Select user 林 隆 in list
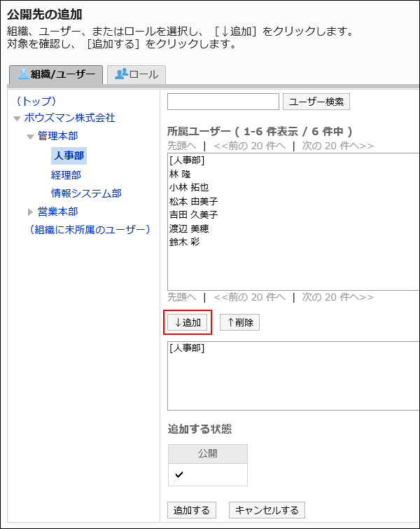This screenshot has height=529, width=420. pos(181,174)
